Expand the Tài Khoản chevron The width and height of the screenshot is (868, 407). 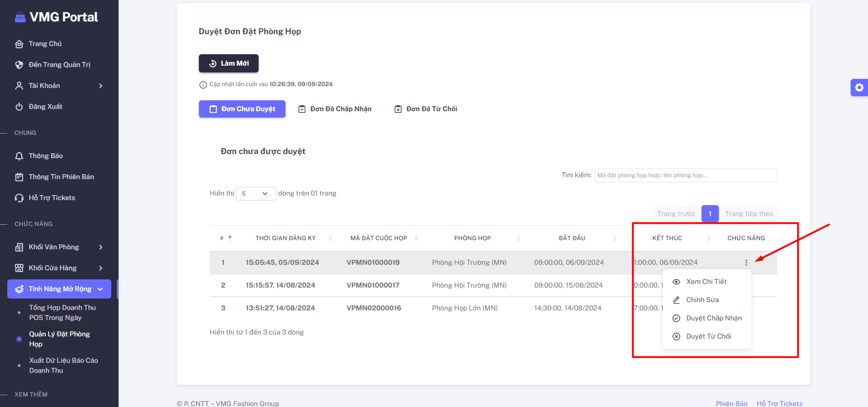(101, 86)
